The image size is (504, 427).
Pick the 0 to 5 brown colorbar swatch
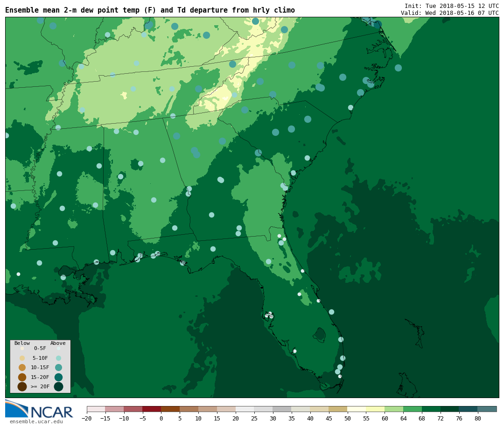(170, 409)
